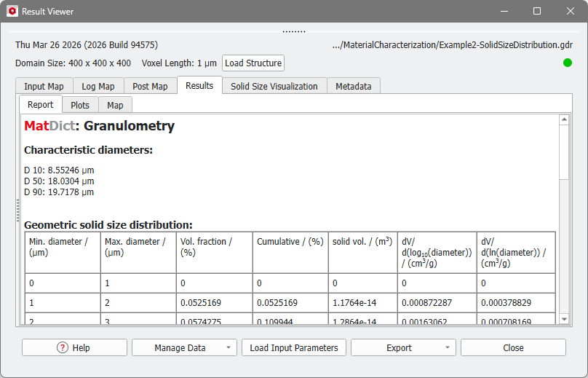Click the solid vol. / (m³) column header
The height and width of the screenshot is (378, 588).
pyautogui.click(x=363, y=253)
